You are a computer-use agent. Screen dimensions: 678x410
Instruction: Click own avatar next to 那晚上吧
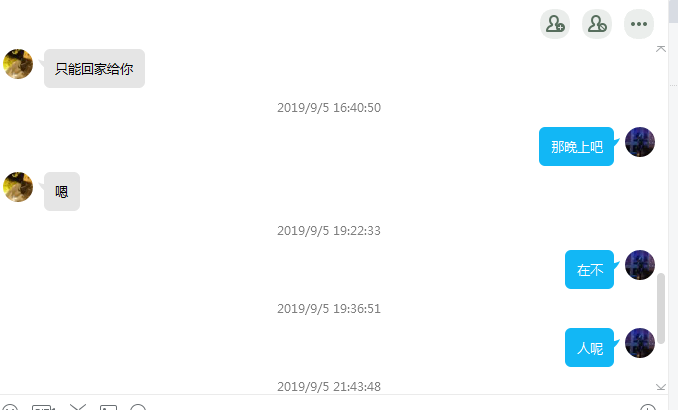pyautogui.click(x=640, y=142)
